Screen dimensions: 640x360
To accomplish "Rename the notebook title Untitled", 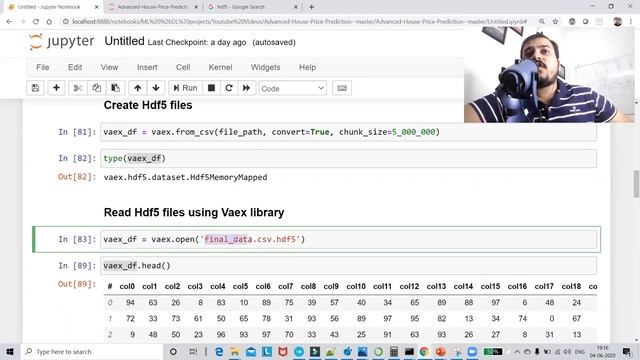I will [124, 41].
